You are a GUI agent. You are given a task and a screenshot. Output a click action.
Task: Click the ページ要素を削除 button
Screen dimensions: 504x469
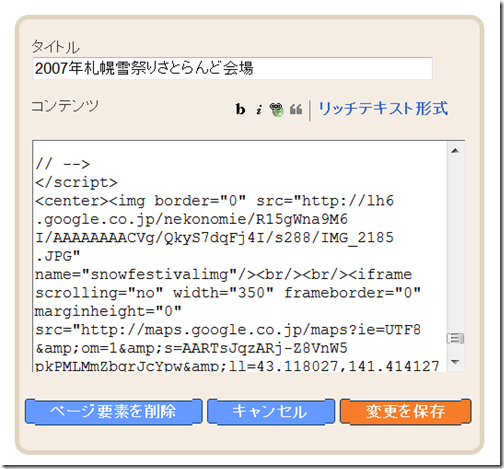[114, 412]
